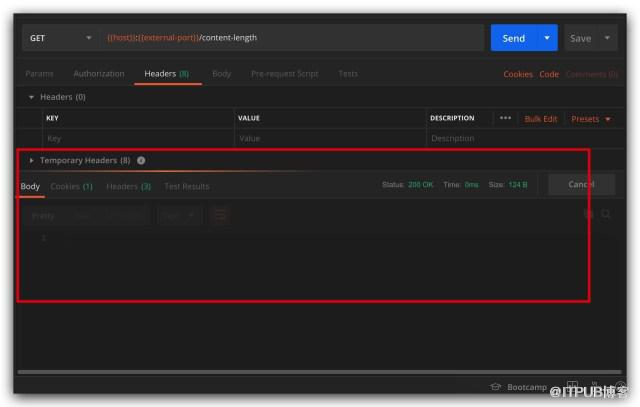This screenshot has width=640, height=407.
Task: Click the Value input field
Action: point(330,139)
